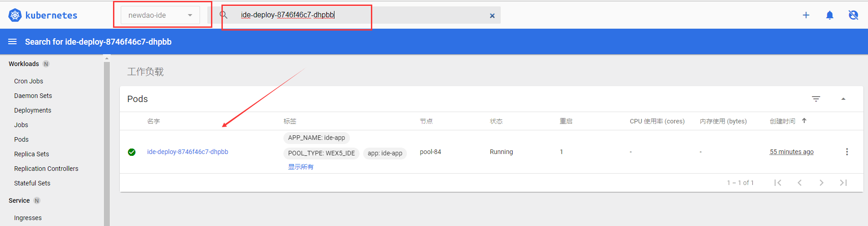Open the hamburger navigation menu
The width and height of the screenshot is (868, 226).
pyautogui.click(x=12, y=41)
